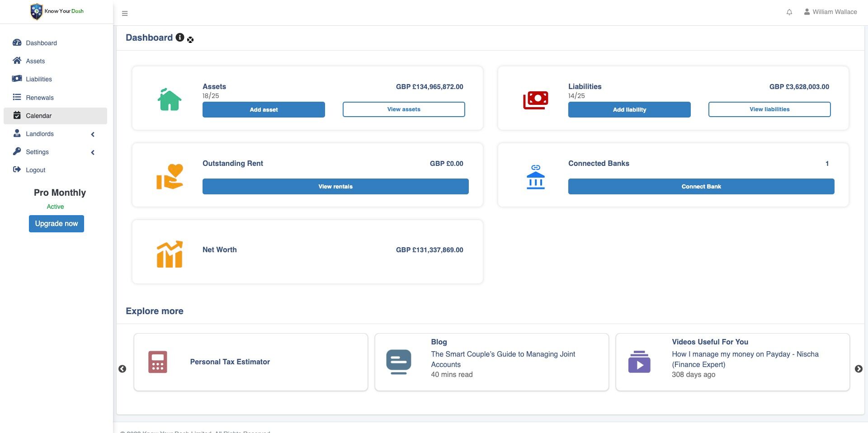Toggle the hamburger sidebar menu icon
The width and height of the screenshot is (868, 433).
click(125, 14)
